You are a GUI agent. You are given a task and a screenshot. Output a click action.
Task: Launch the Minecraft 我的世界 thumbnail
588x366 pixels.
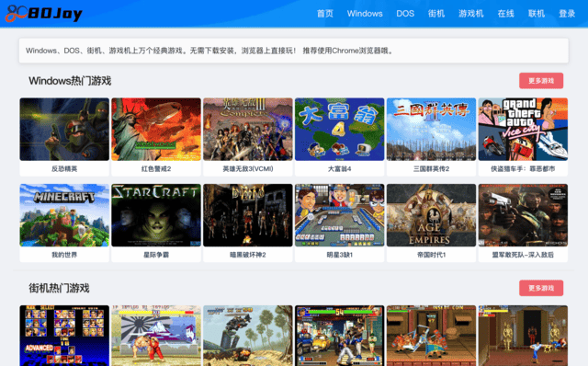64,215
